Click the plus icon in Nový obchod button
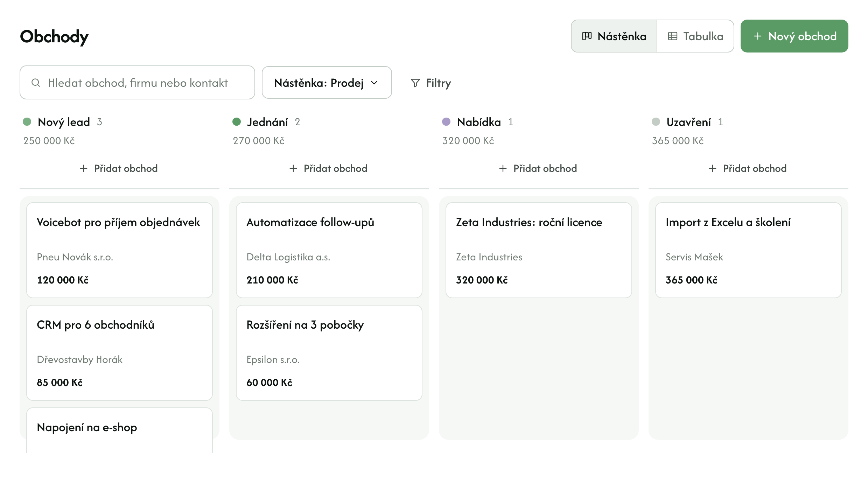868x490 pixels. click(757, 36)
